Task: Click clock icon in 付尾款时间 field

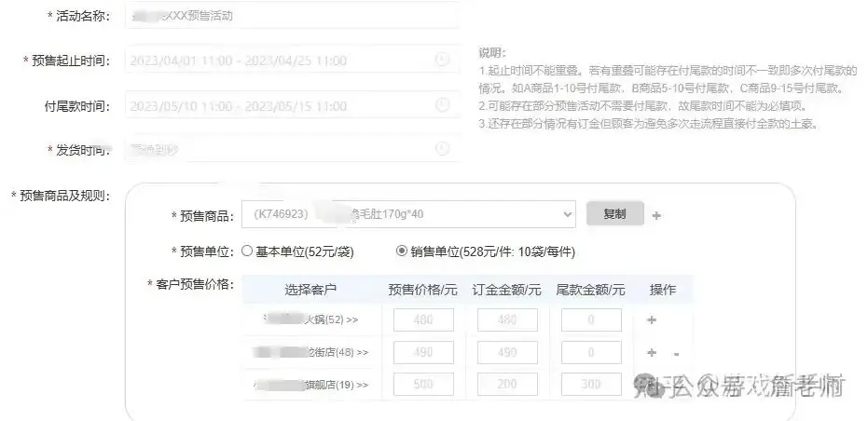Action: pyautogui.click(x=442, y=105)
